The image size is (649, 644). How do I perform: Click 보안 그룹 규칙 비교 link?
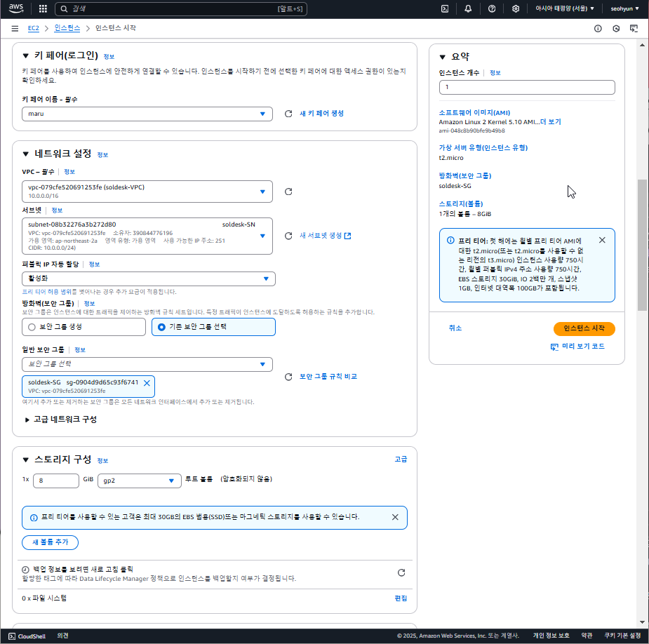click(x=328, y=377)
